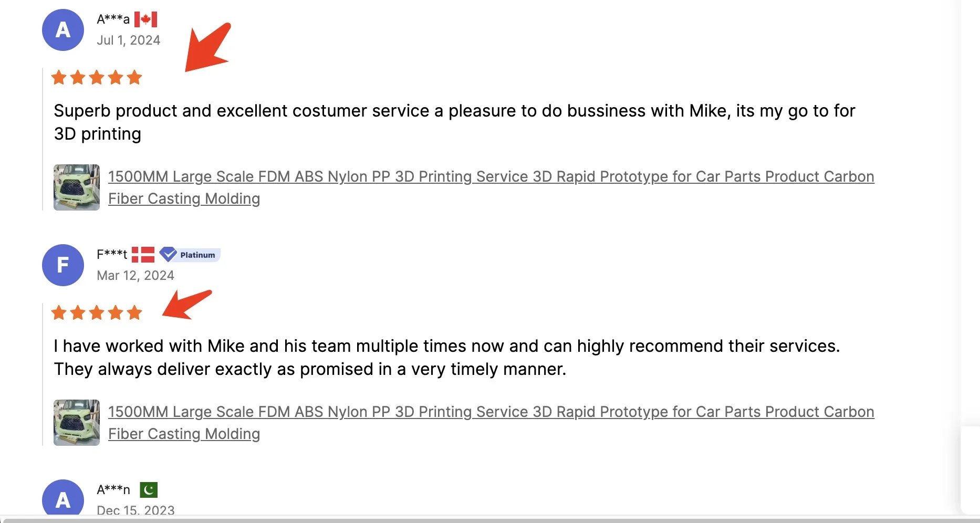Click reviewer name A***n
The height and width of the screenshot is (523, 980).
click(113, 490)
